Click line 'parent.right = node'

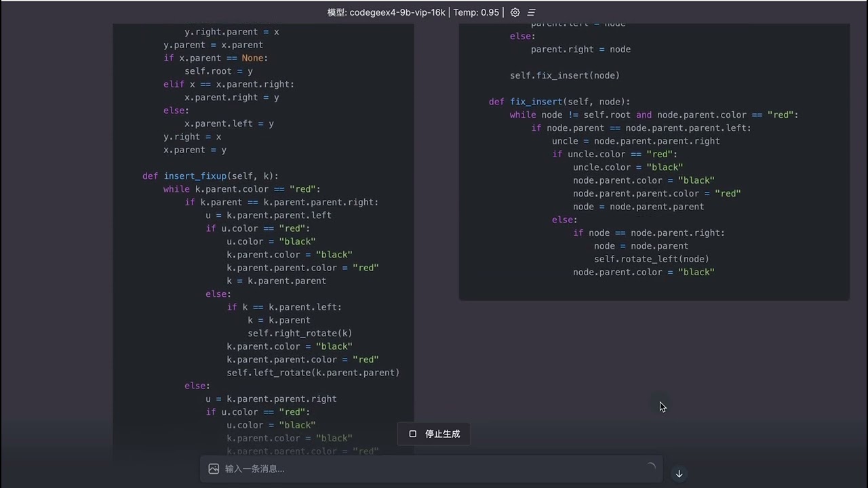pyautogui.click(x=580, y=49)
